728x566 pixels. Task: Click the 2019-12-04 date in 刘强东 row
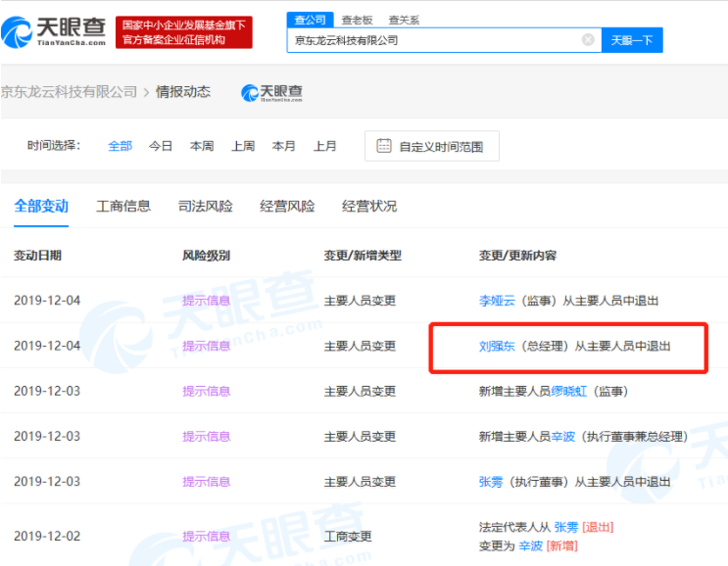[x=47, y=346]
